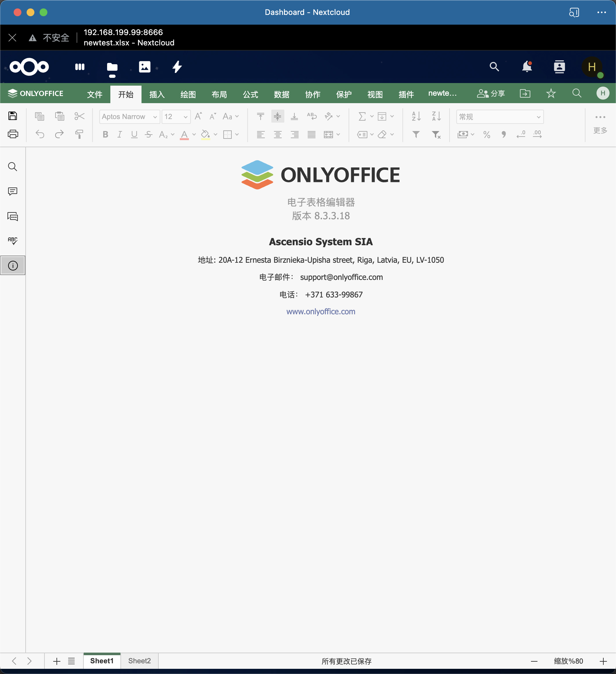Click the 分享 share button
The height and width of the screenshot is (674, 616).
coord(491,93)
